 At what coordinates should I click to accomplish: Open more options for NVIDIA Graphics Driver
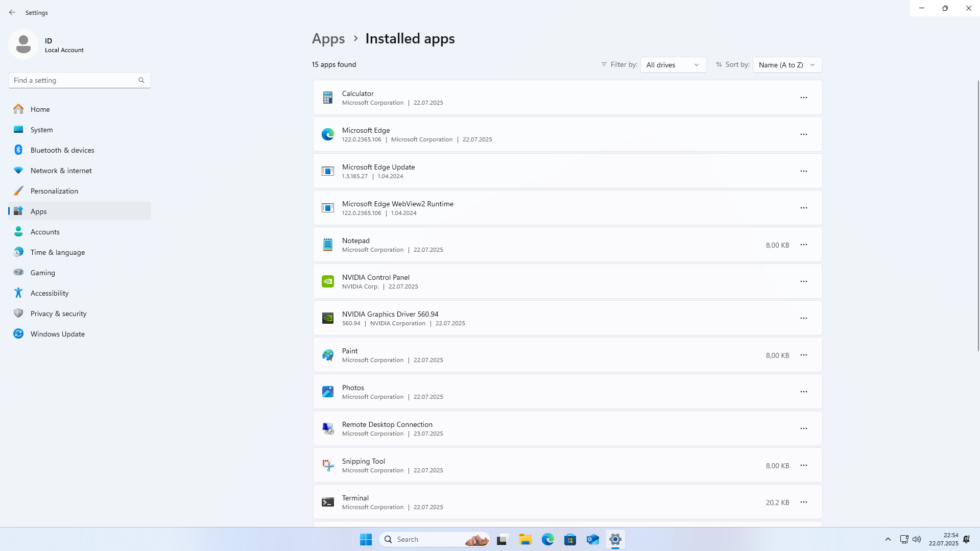coord(804,318)
